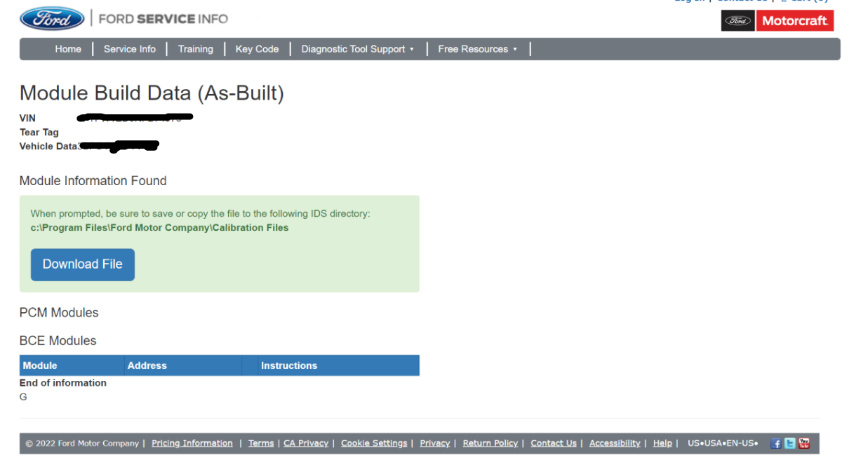Open the Pricing Information link
The image size is (868, 458).
pos(192,443)
